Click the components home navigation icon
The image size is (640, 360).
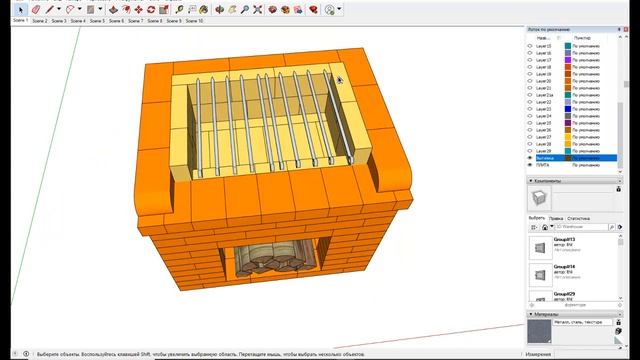pyautogui.click(x=545, y=227)
